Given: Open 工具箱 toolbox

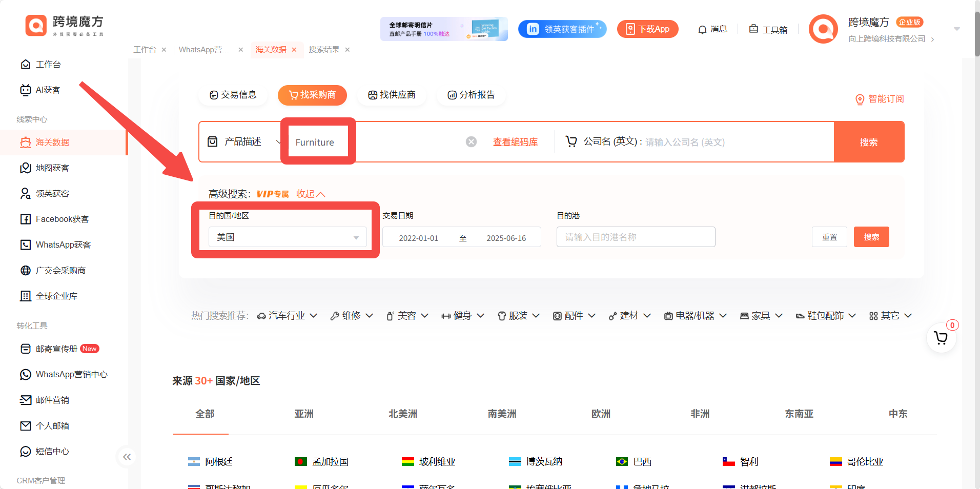Looking at the screenshot, I should click(x=768, y=29).
